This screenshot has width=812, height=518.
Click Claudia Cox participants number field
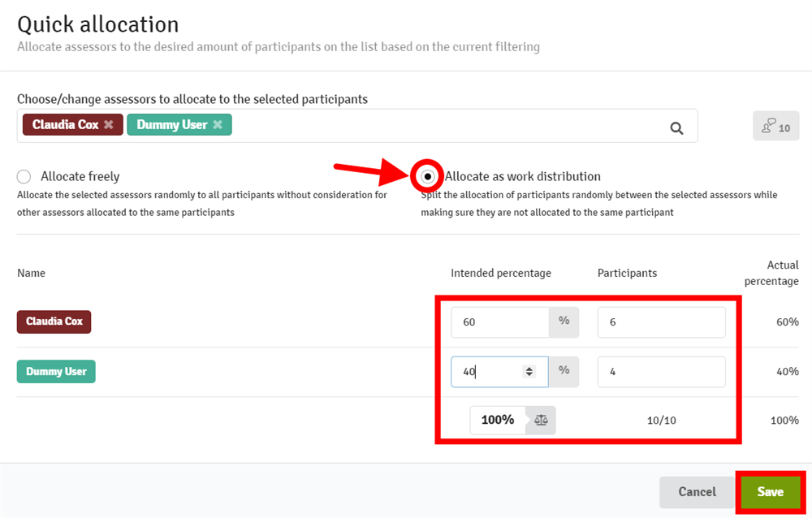(x=661, y=322)
